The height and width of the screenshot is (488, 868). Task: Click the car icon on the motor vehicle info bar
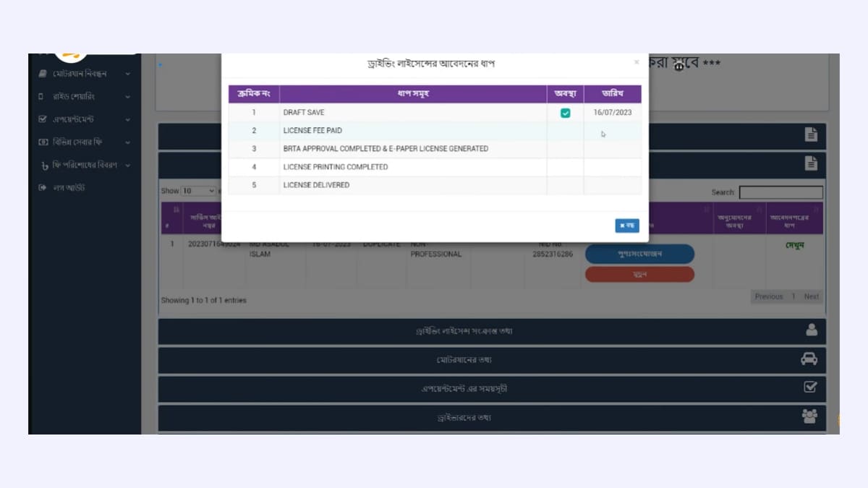pos(809,359)
